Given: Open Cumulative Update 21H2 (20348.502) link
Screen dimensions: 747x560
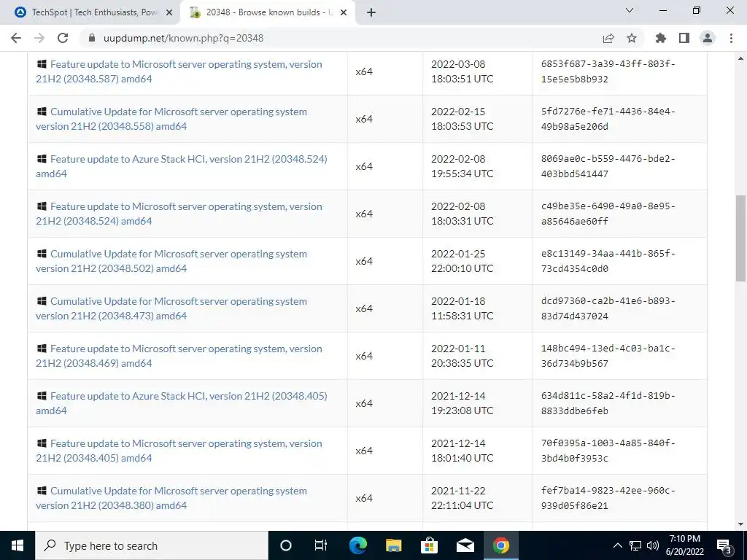Looking at the screenshot, I should point(171,261).
